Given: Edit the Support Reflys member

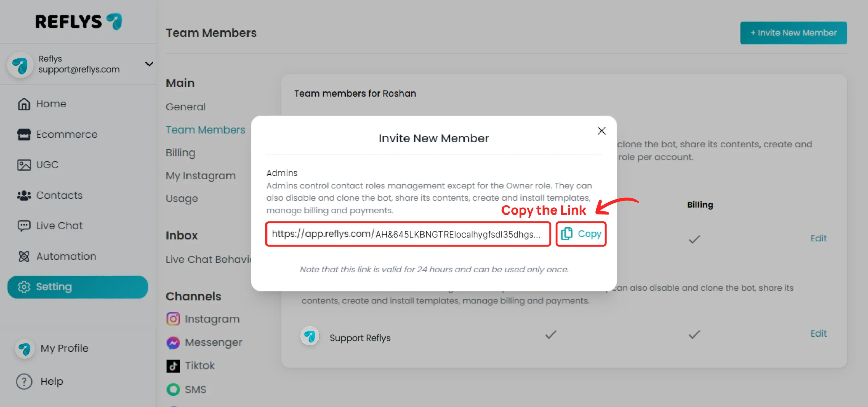Looking at the screenshot, I should tap(818, 333).
